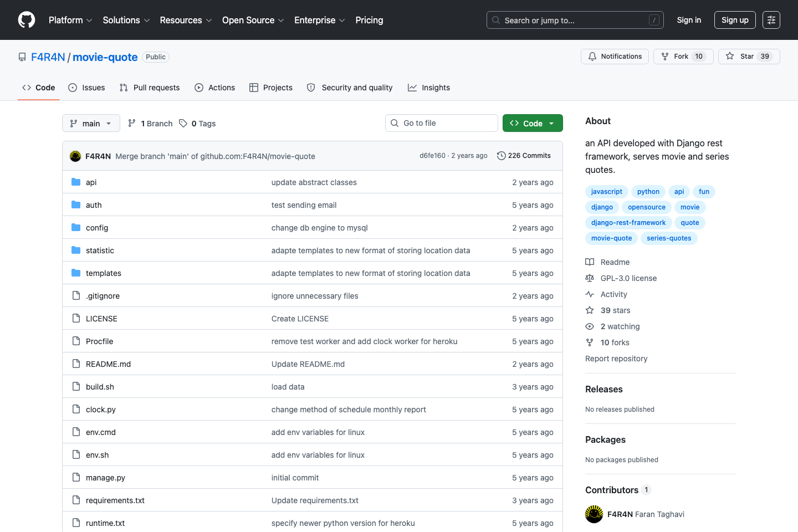
Task: Switch to the Issues tab
Action: [86, 88]
